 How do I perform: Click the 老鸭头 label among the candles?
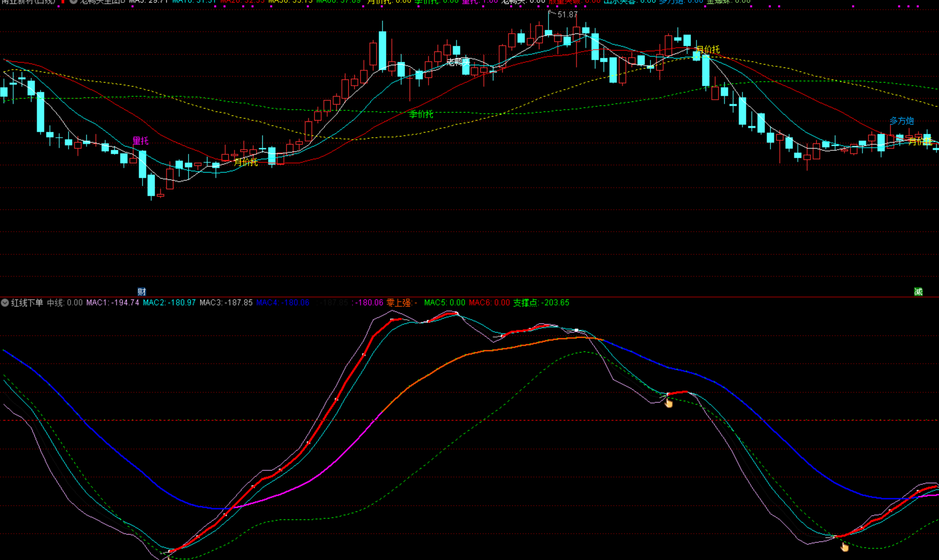click(458, 62)
